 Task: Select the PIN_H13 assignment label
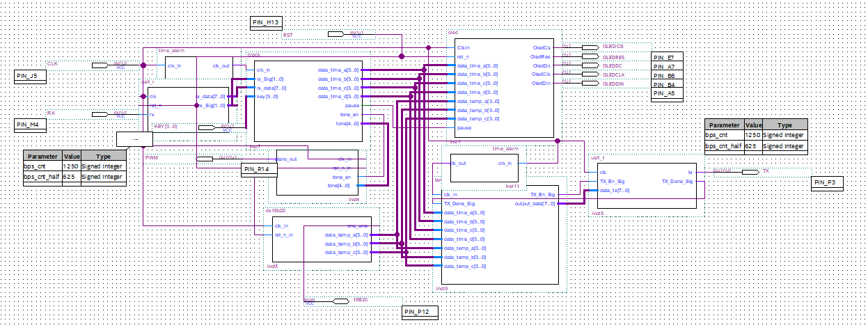266,23
